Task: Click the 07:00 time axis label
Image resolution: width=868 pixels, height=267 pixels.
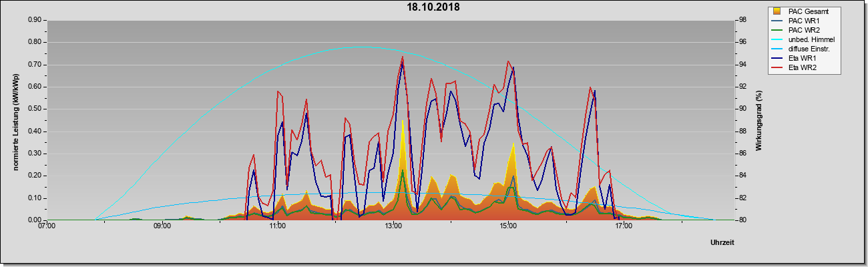Action: [x=47, y=227]
